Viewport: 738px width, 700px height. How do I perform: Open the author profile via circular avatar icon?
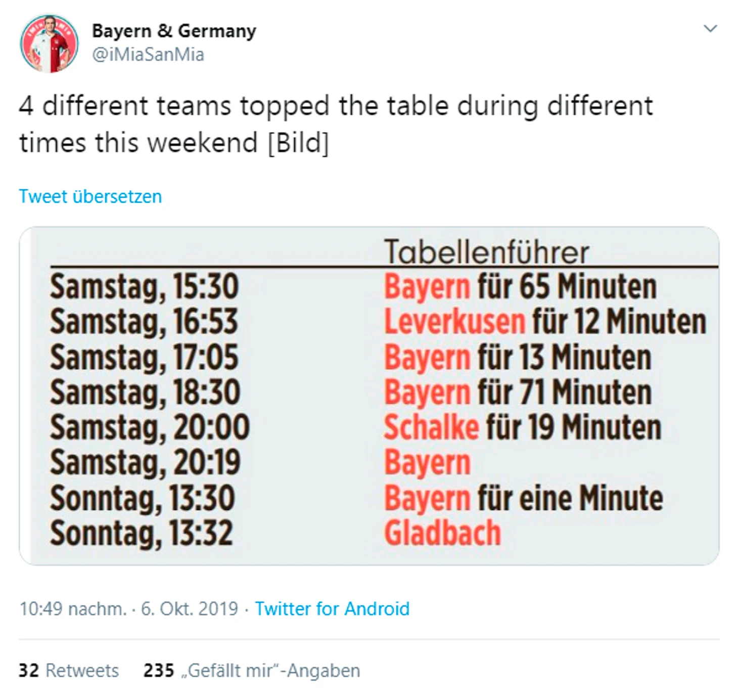pyautogui.click(x=49, y=43)
